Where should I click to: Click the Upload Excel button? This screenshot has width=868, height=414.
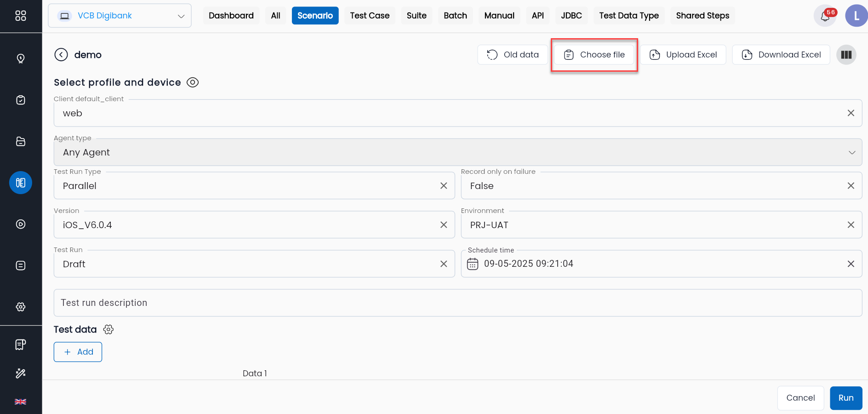(683, 55)
